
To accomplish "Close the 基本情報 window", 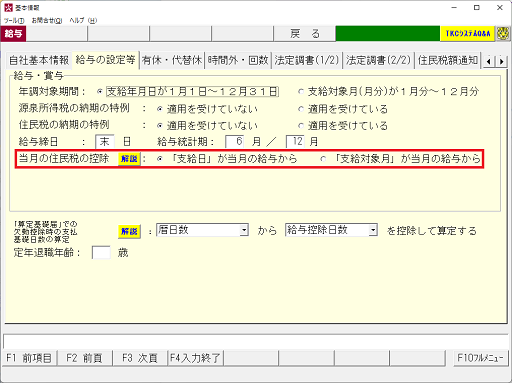I will coord(500,8).
